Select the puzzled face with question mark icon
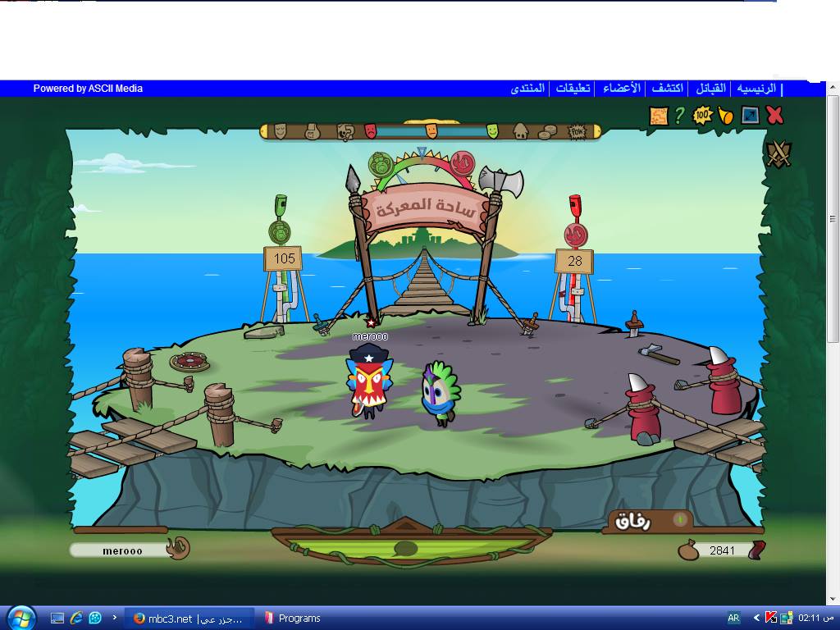The height and width of the screenshot is (630, 840). tap(345, 131)
